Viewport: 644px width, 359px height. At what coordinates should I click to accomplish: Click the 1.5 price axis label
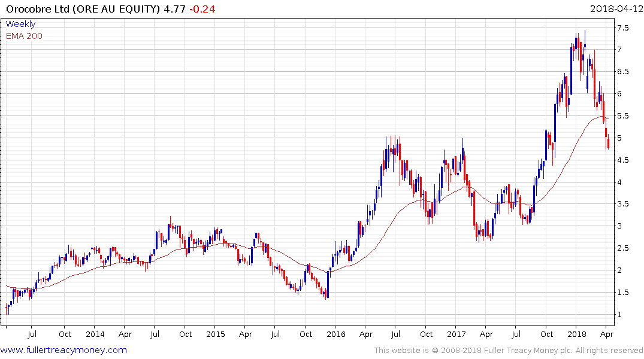click(622, 292)
